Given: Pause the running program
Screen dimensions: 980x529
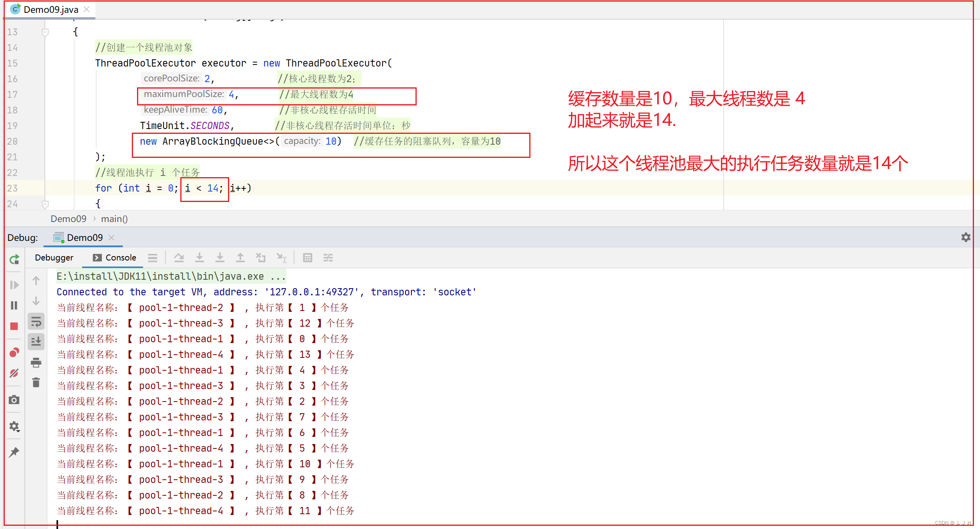Looking at the screenshot, I should 14,305.
